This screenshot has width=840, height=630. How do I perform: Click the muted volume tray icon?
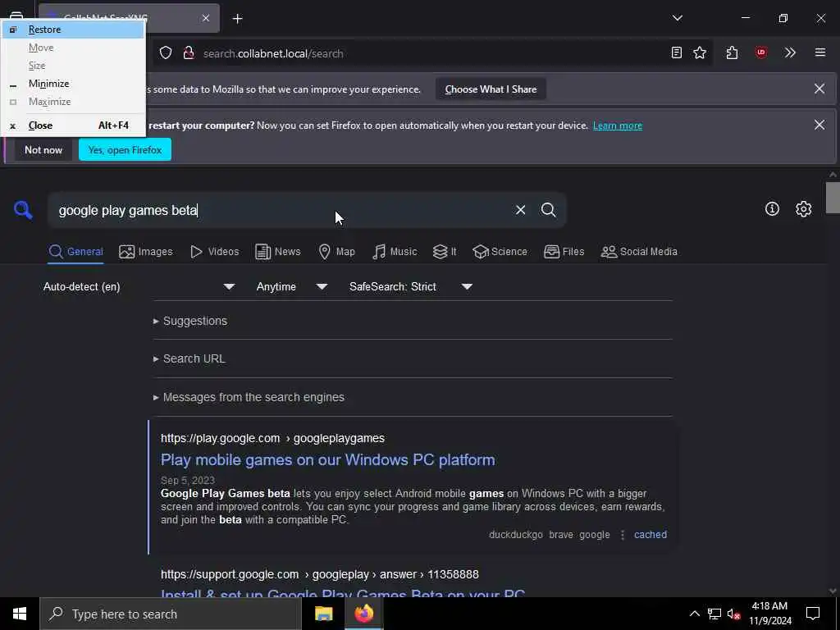coord(734,614)
